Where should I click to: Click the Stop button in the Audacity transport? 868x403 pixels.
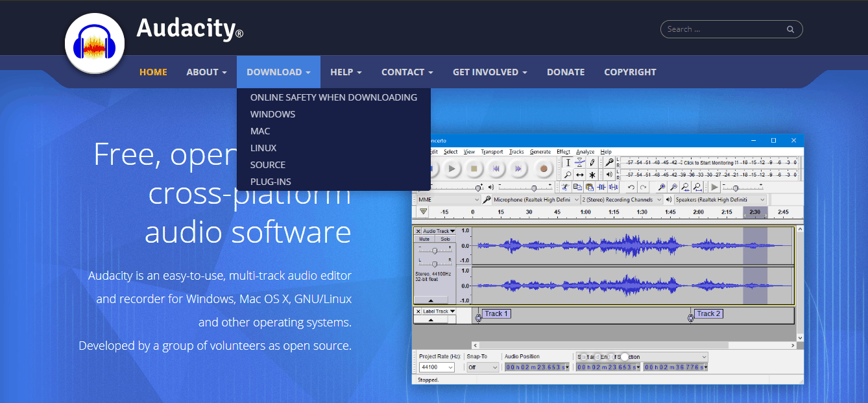click(474, 169)
